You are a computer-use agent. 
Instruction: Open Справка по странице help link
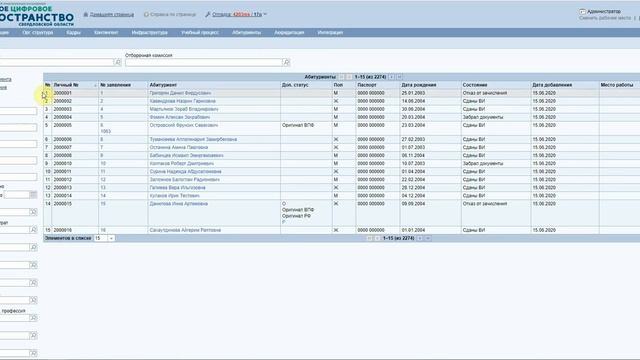pyautogui.click(x=173, y=14)
